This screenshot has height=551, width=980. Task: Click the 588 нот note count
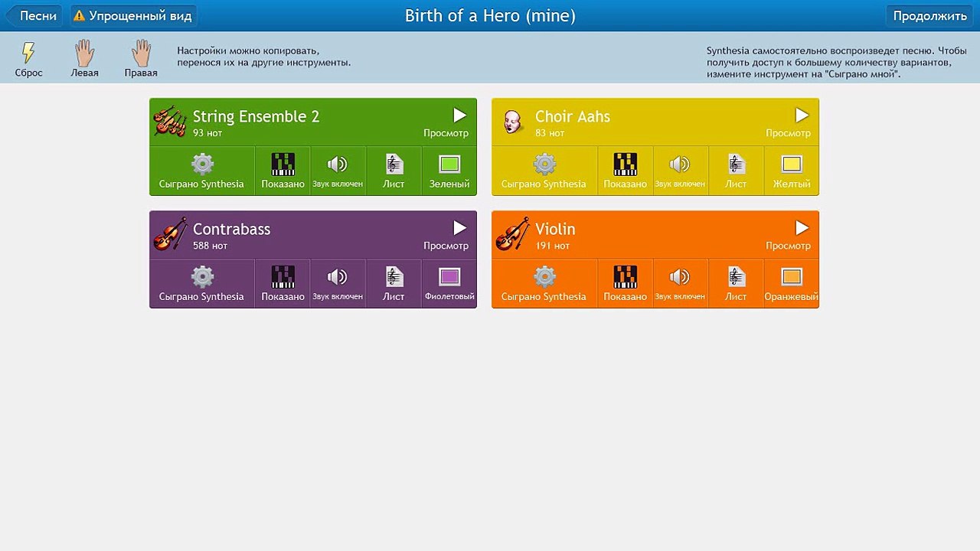[210, 246]
